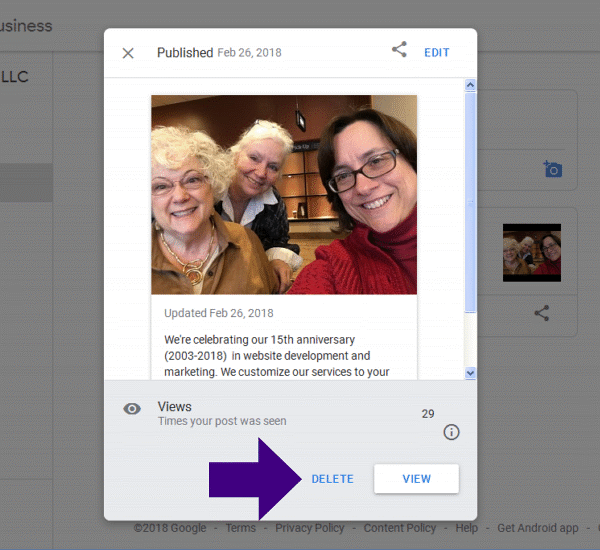The image size is (600, 550).
Task: Click the eye Views icon
Action: (132, 409)
